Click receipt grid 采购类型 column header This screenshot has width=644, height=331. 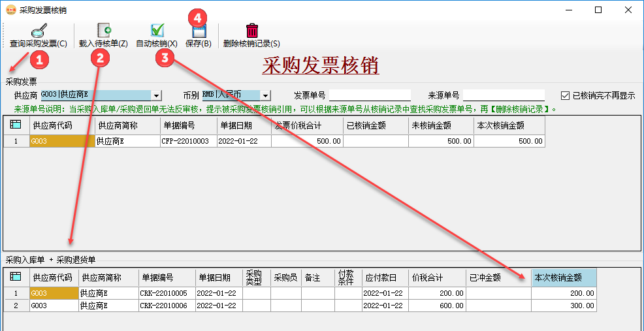[x=256, y=277]
